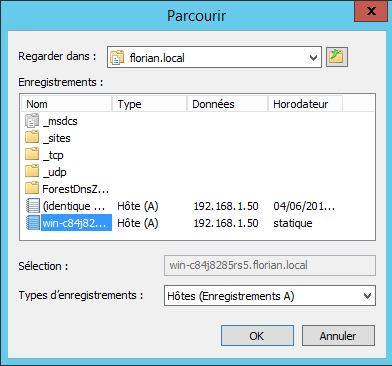Select the _msdcs zone icon
Image resolution: width=392 pixels, height=366 pixels.
pos(32,121)
